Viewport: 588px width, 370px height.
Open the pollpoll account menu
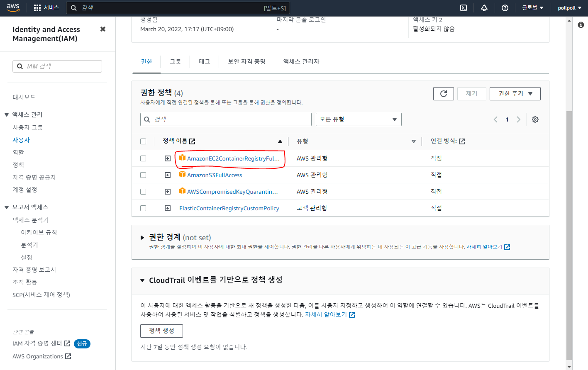click(569, 8)
